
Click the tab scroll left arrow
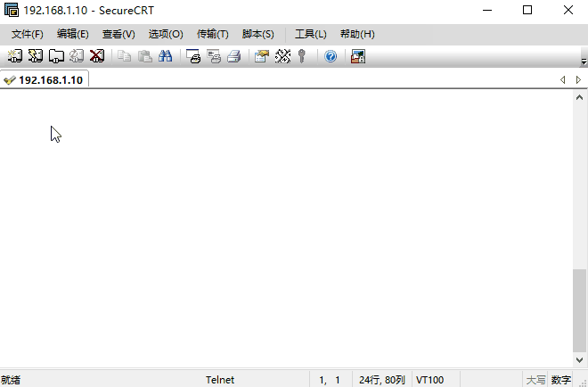pos(562,79)
